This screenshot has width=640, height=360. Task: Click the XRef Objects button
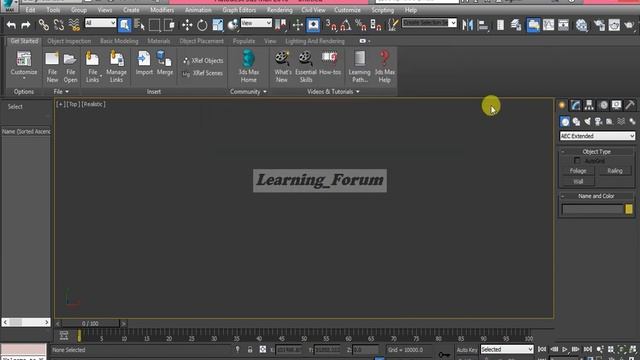click(x=203, y=60)
